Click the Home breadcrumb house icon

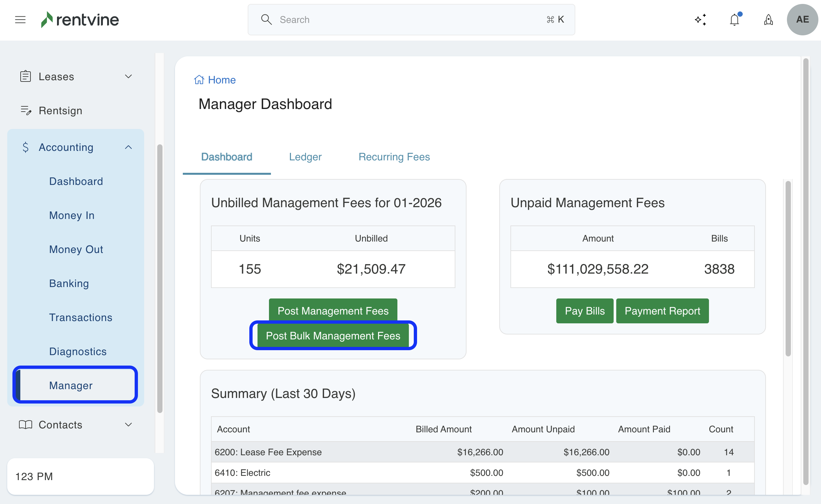[199, 80]
